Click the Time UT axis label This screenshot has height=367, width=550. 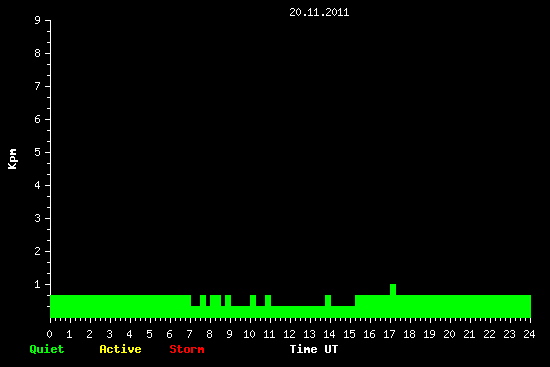coord(314,349)
